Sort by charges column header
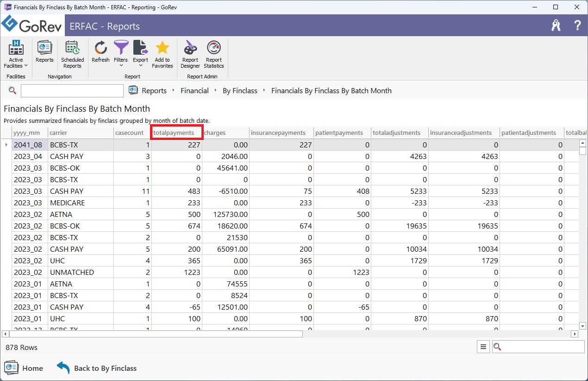588x381 pixels. [226, 133]
